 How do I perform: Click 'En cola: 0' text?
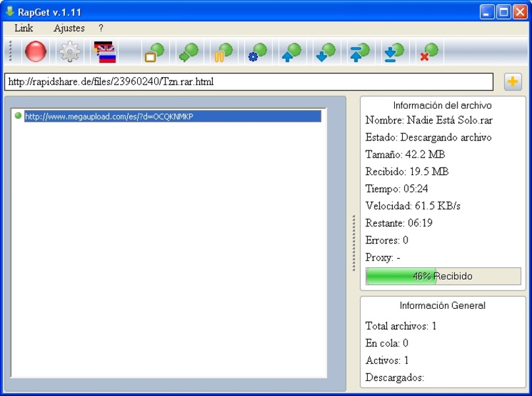tap(387, 343)
